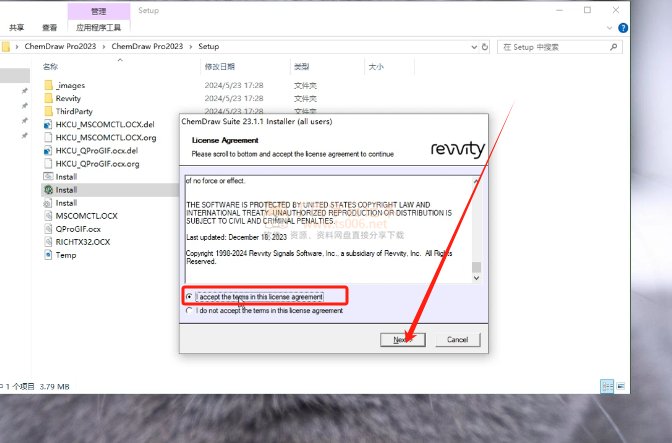Image resolution: width=672 pixels, height=443 pixels.
Task: Select QProGIF.ocx file icon
Action: pyautogui.click(x=48, y=229)
